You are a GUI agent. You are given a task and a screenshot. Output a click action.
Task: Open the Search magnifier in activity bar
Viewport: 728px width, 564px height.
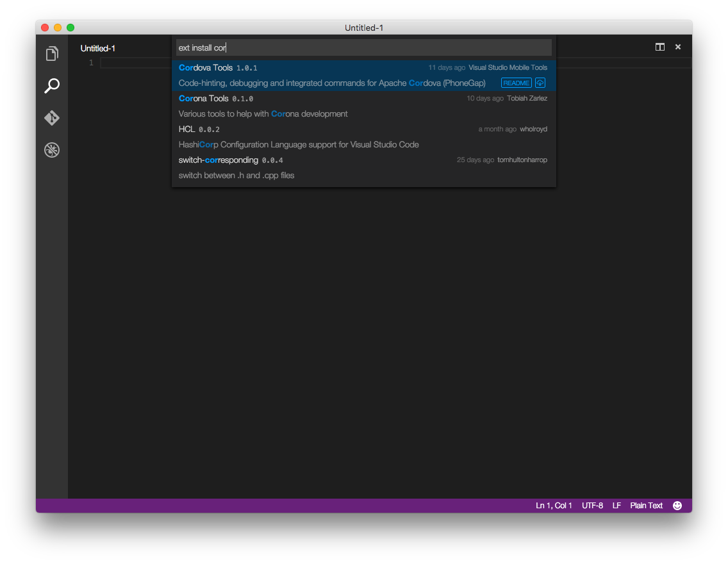pyautogui.click(x=52, y=86)
